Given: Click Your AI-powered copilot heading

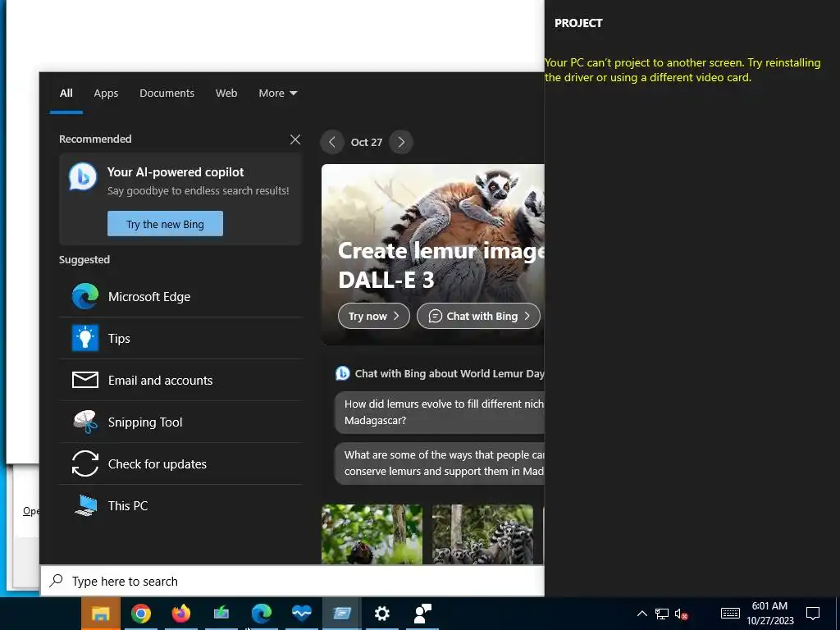Looking at the screenshot, I should coord(176,172).
